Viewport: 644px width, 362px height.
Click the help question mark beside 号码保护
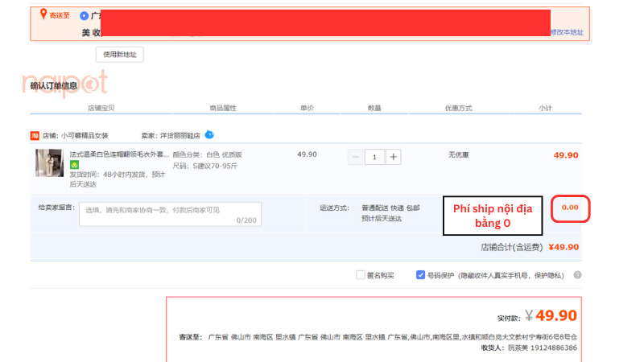tap(577, 275)
